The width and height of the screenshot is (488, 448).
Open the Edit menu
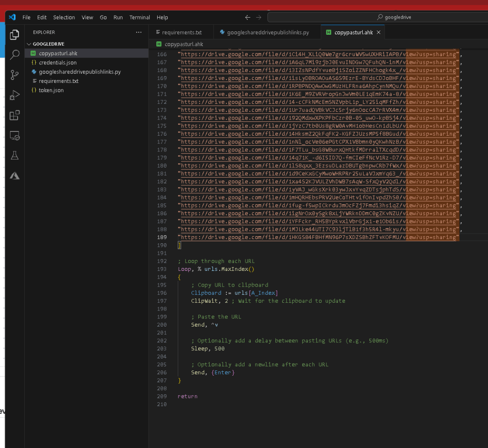point(42,18)
